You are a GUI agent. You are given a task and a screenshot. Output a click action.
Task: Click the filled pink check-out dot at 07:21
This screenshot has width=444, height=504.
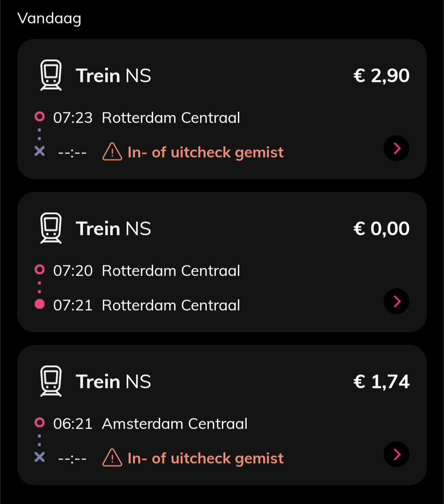[39, 304]
